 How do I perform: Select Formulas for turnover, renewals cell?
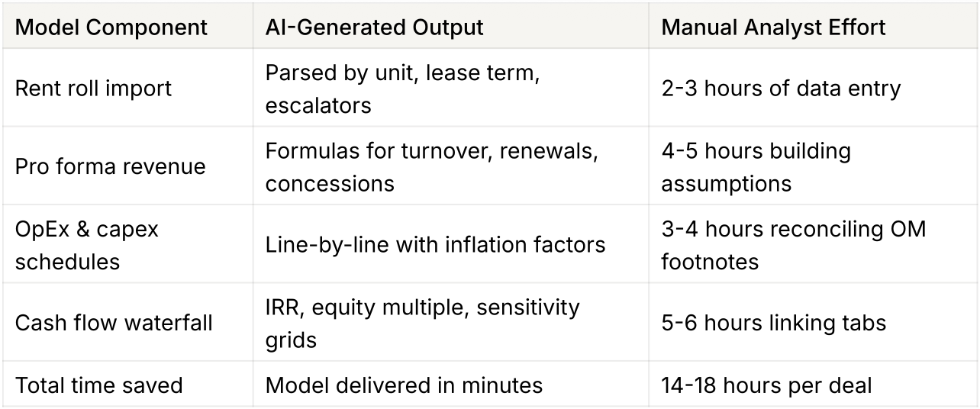click(450, 166)
